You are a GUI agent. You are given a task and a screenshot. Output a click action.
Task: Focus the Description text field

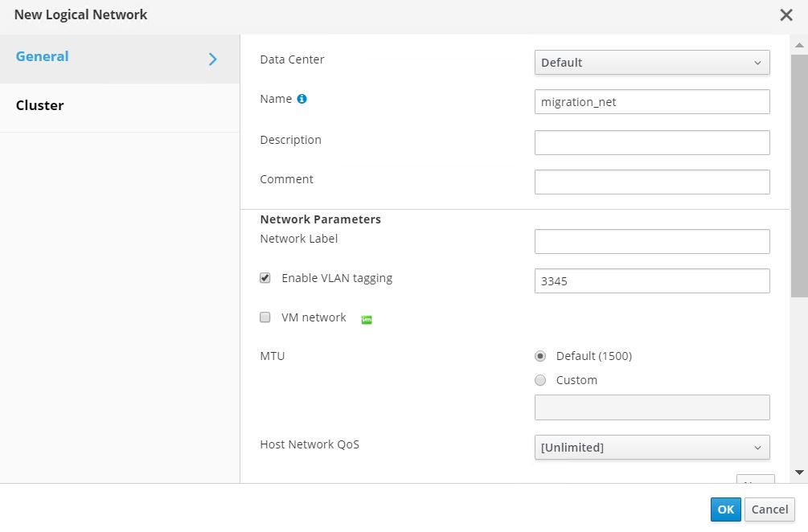tap(651, 142)
